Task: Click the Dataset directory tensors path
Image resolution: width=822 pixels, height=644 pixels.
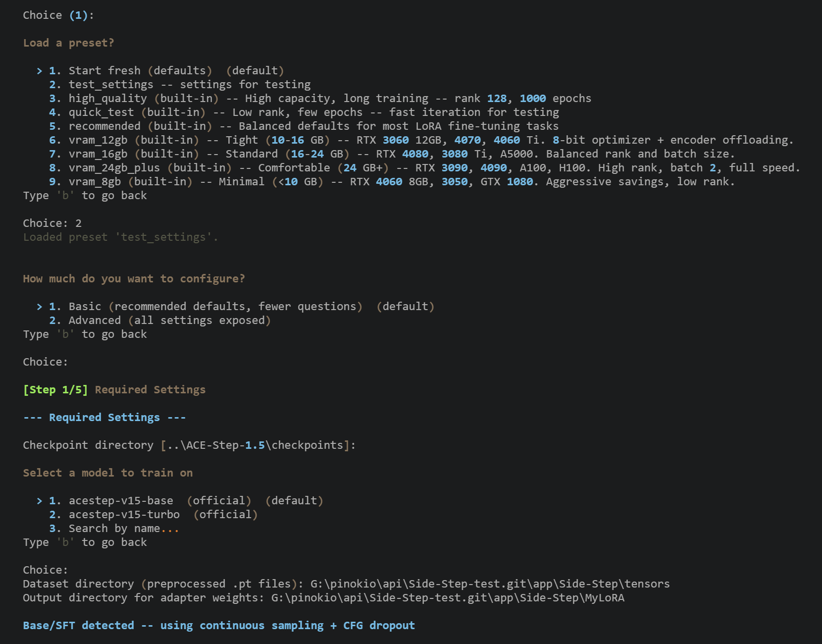Action: pos(489,584)
